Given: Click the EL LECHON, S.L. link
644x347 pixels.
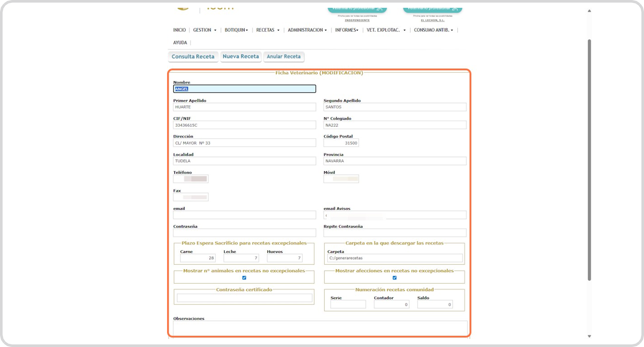Looking at the screenshot, I should [432, 20].
